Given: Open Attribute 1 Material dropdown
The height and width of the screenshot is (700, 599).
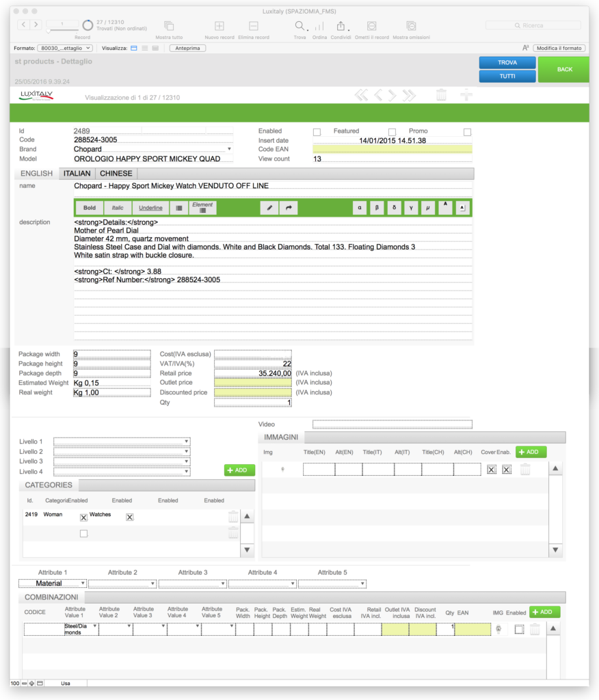Looking at the screenshot, I should [52, 584].
